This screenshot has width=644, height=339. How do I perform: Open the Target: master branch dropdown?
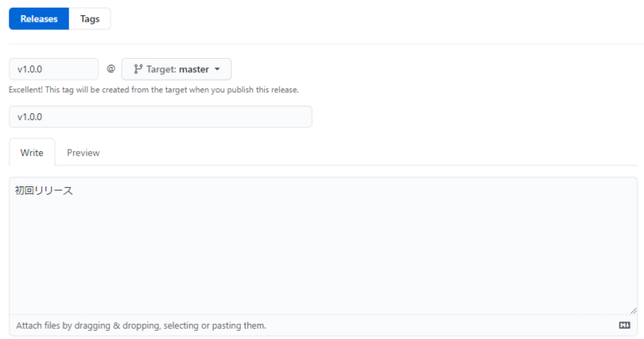point(176,69)
